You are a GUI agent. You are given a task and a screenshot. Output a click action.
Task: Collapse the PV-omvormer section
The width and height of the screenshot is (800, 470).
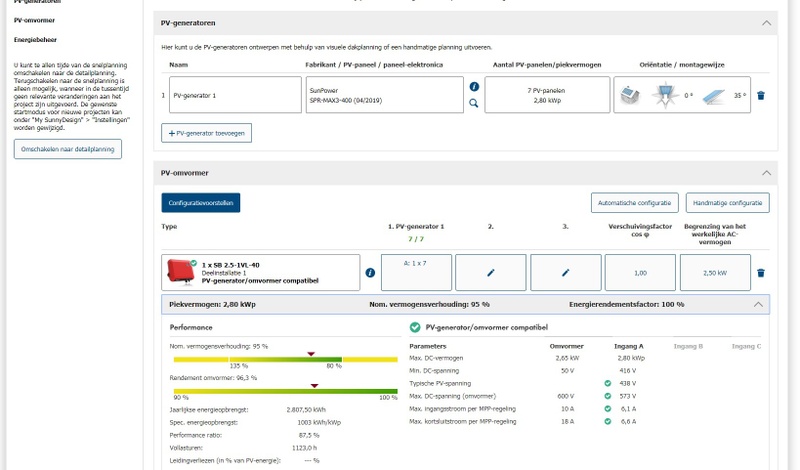tap(766, 173)
